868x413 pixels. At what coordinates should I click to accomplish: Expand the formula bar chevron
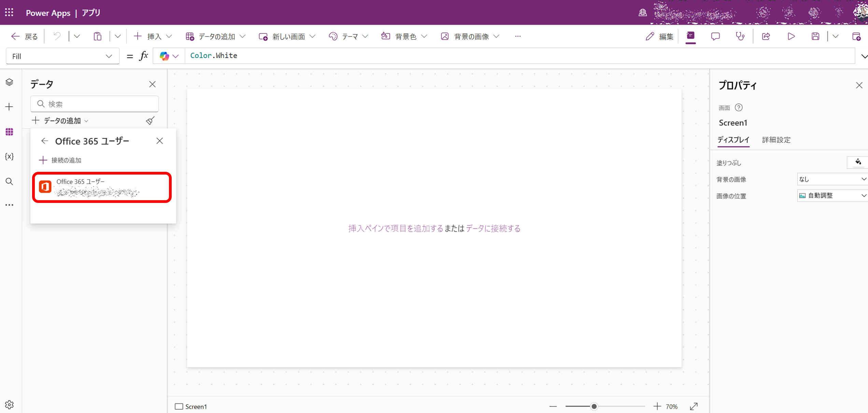click(864, 56)
